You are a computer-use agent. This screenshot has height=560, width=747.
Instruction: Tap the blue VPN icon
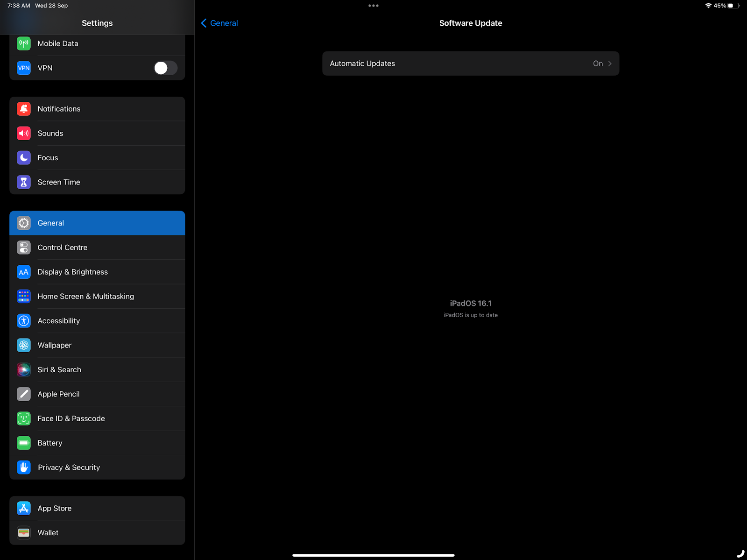coord(24,68)
